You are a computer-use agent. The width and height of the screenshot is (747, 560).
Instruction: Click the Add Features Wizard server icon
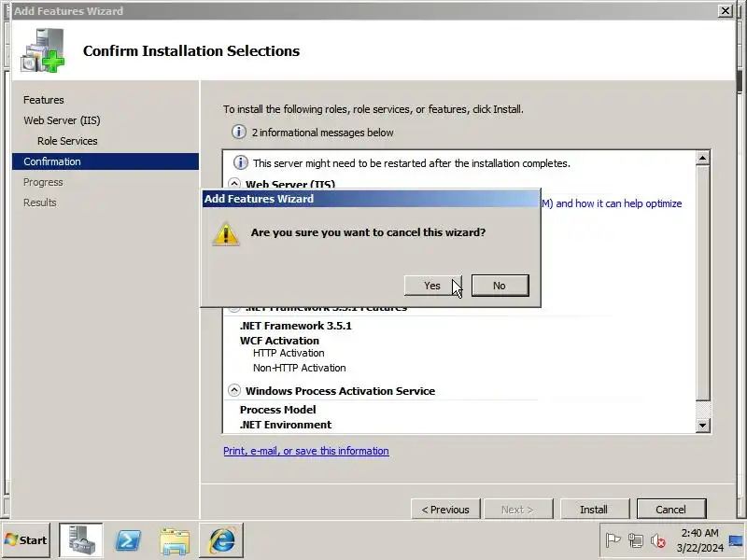(42, 50)
